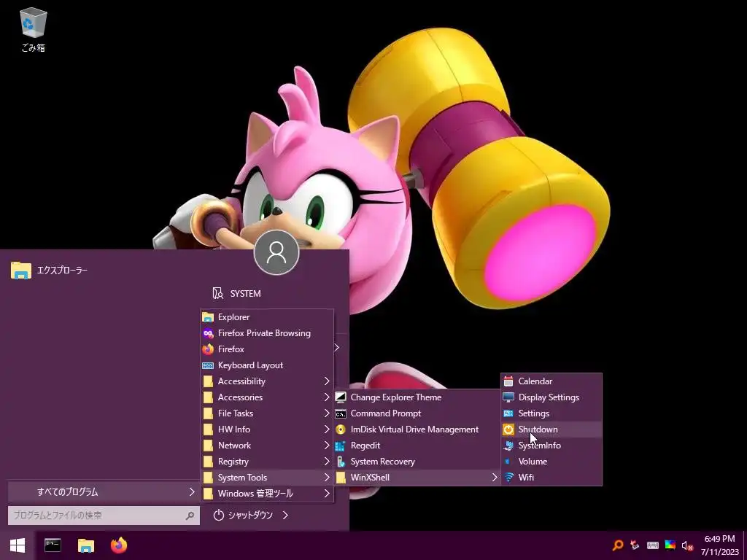Open the taskbar clock and date
The height and width of the screenshot is (560, 747).
point(719,545)
